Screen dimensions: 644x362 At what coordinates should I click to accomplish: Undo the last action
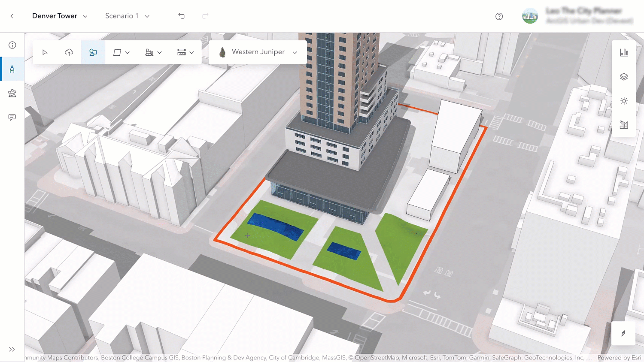181,16
